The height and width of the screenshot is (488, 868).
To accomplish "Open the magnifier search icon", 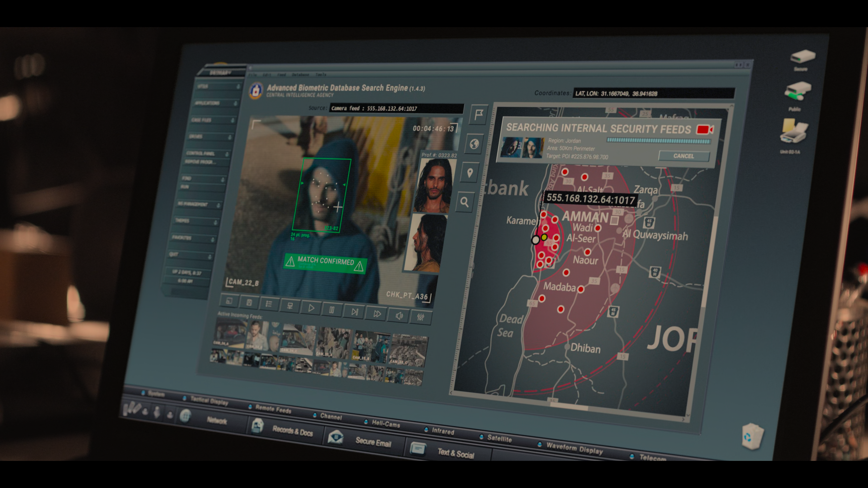I will coord(465,202).
